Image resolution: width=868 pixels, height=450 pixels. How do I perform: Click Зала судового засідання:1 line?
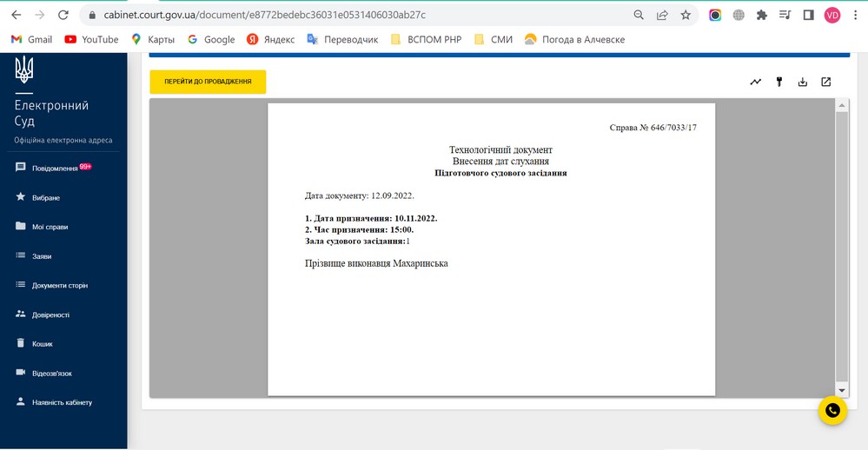[x=357, y=242]
